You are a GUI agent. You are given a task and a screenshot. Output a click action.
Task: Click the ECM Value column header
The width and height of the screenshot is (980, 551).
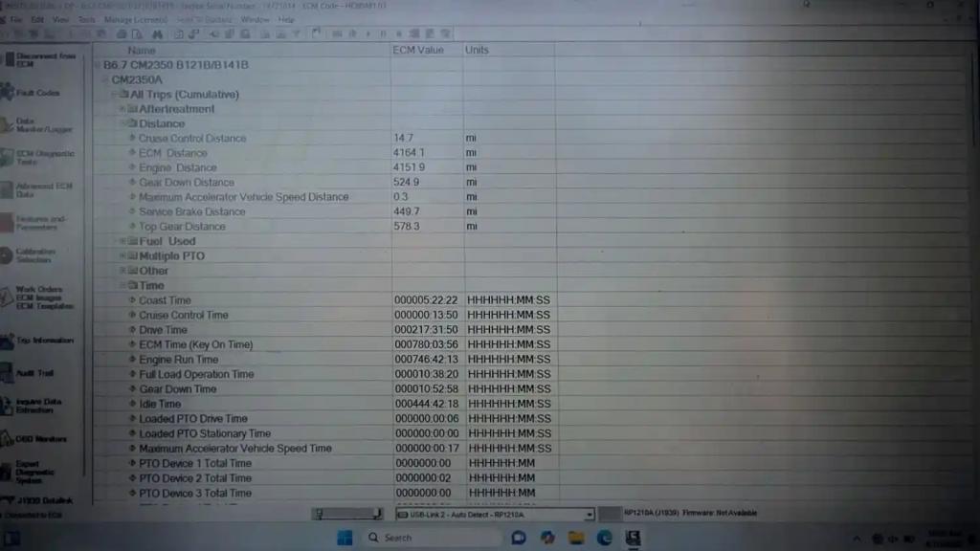pos(418,50)
